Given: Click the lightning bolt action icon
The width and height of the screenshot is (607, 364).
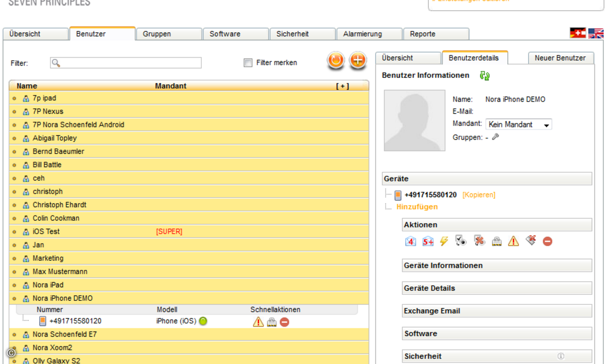Looking at the screenshot, I should [444, 241].
